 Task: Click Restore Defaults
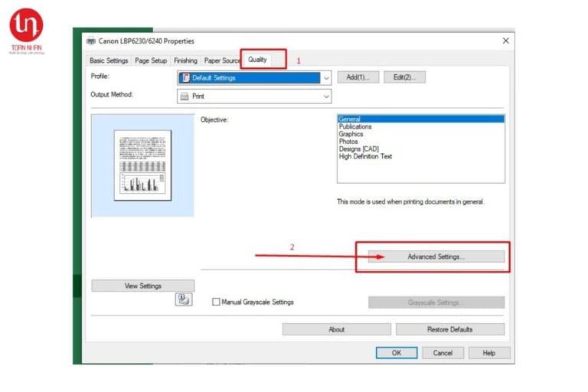[x=450, y=329]
